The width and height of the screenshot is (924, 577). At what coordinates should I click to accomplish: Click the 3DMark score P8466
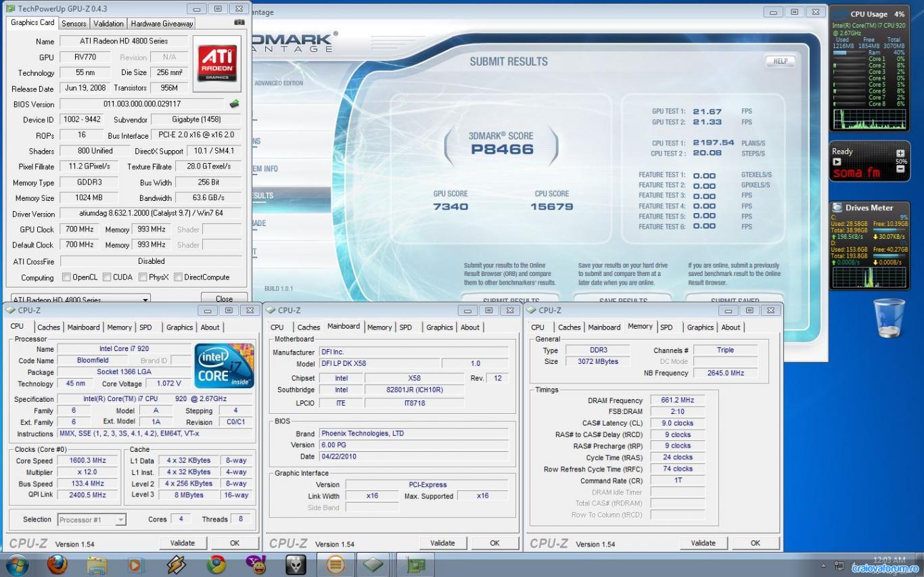(x=502, y=149)
